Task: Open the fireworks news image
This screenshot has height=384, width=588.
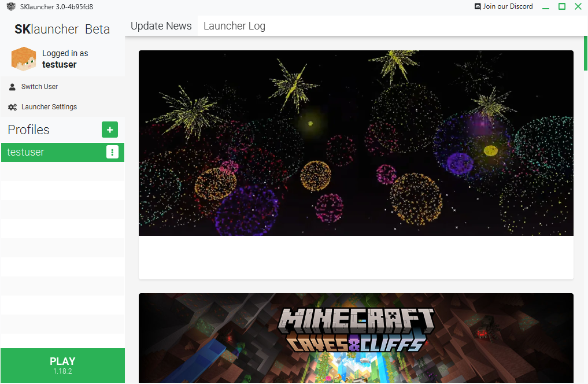Action: (x=356, y=143)
